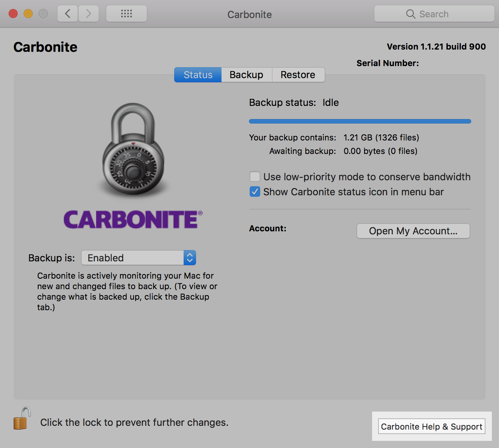Open the Backup is Enabled dropdown
Image resolution: width=499 pixels, height=448 pixels.
pyautogui.click(x=133, y=258)
